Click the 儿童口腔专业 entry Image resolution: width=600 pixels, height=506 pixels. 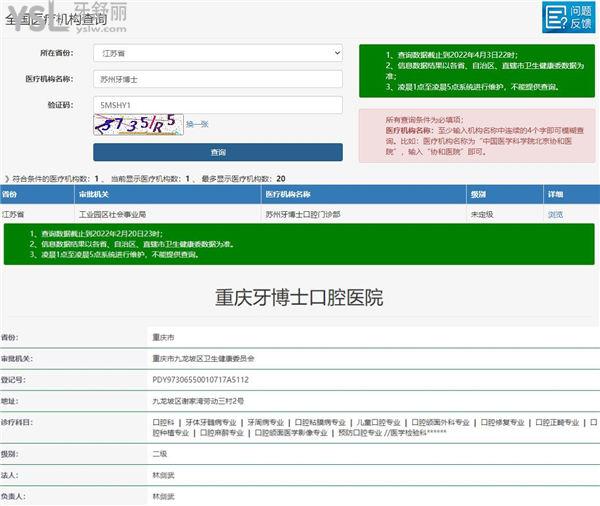tap(378, 422)
